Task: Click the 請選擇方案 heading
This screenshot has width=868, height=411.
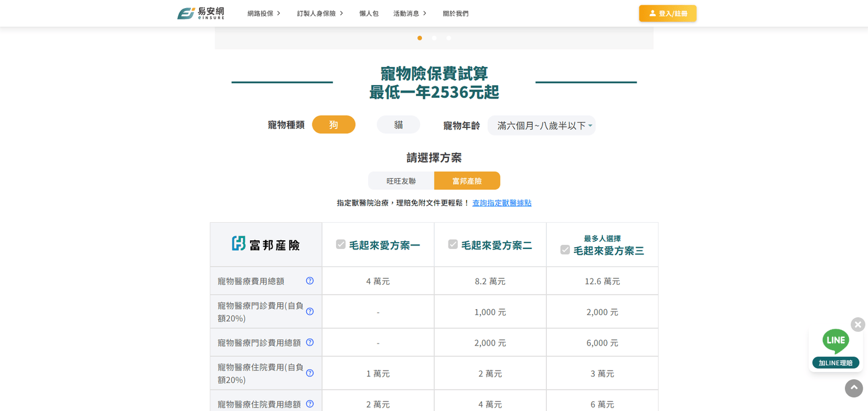Action: [x=434, y=157]
